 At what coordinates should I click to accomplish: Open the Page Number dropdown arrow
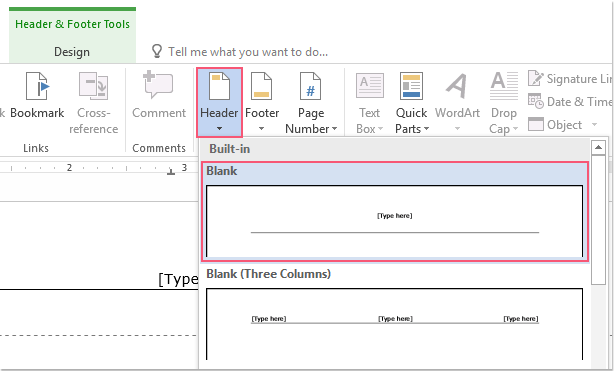pyautogui.click(x=334, y=128)
